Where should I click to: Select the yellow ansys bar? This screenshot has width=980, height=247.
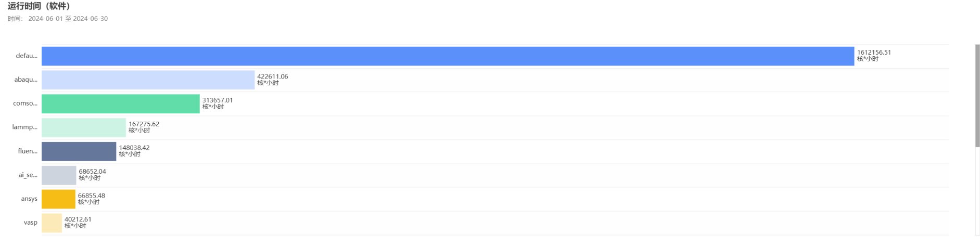[x=58, y=199]
